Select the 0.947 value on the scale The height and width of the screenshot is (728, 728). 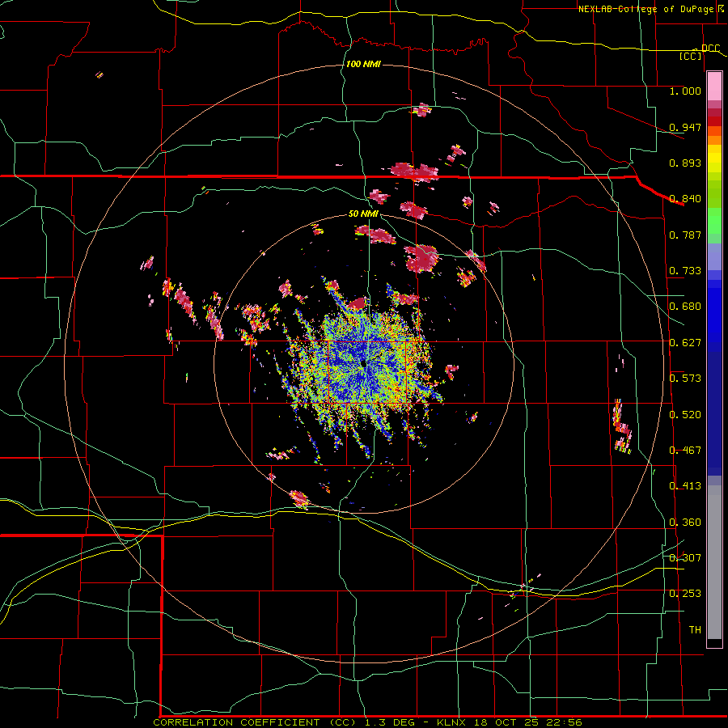click(685, 127)
